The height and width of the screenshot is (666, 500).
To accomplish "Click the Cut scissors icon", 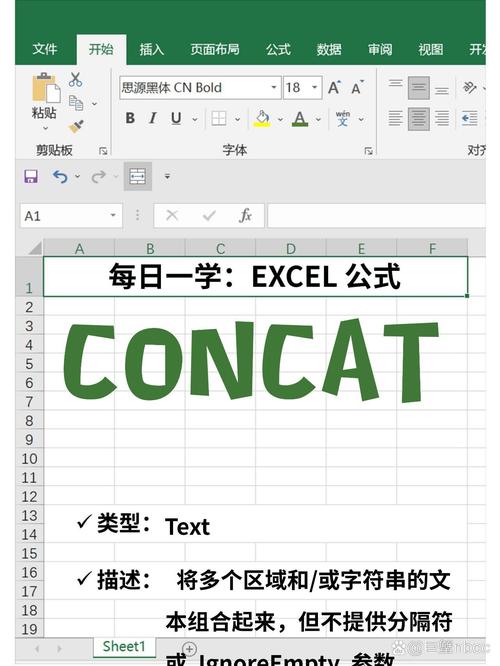I will tap(75, 79).
